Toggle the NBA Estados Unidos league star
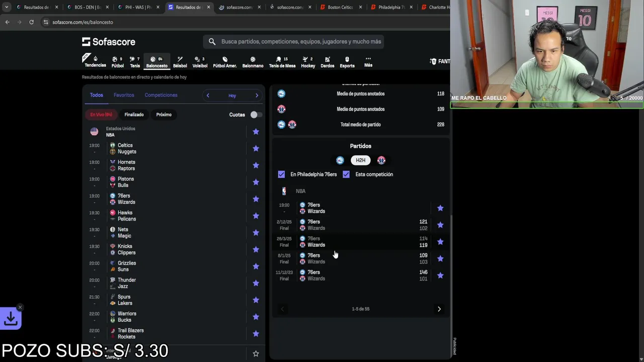 256,132
